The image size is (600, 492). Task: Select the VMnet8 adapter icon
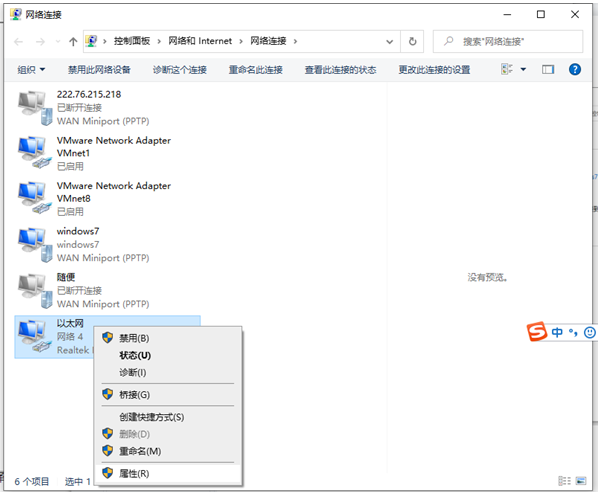(x=32, y=197)
